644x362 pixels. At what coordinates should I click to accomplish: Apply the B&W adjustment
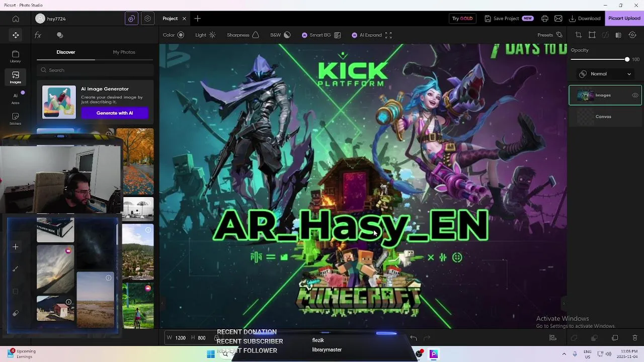point(280,35)
